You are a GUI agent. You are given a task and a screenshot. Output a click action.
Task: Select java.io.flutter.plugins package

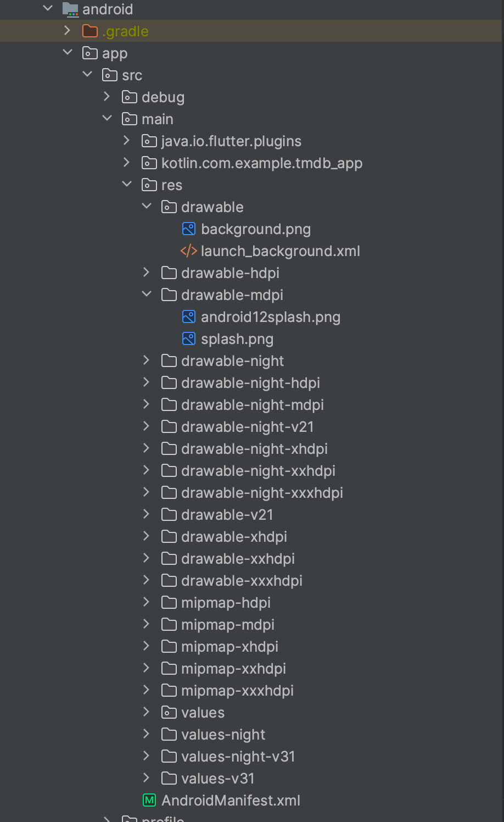click(x=231, y=141)
